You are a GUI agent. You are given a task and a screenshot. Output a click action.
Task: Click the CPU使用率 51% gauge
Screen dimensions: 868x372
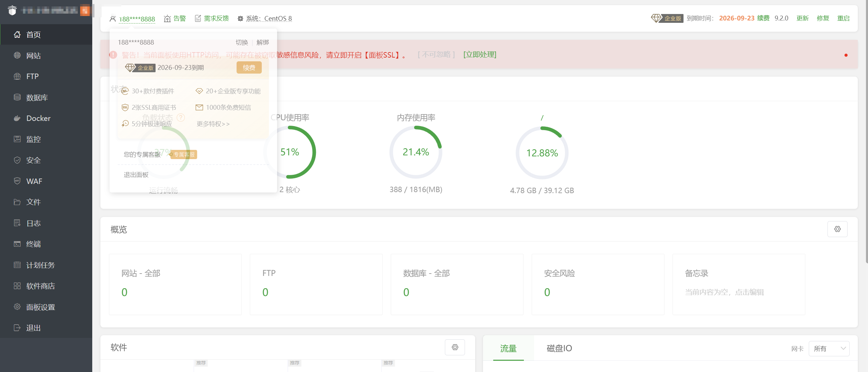(290, 152)
